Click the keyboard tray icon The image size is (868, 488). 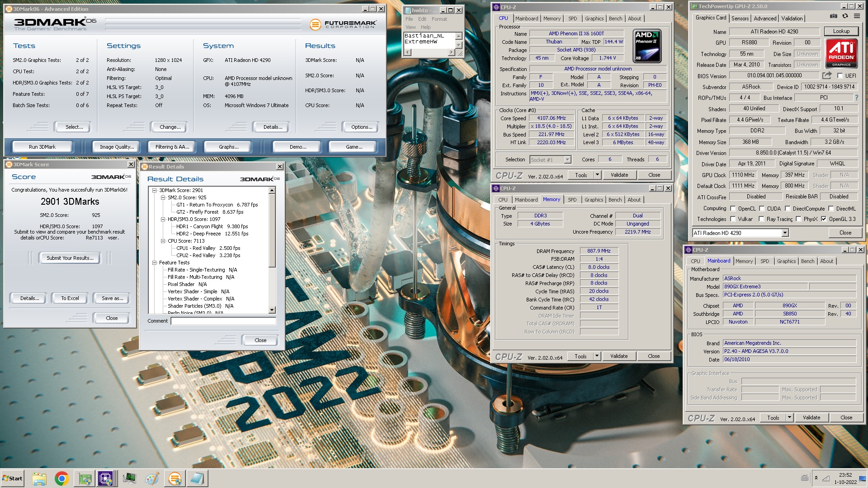805,478
